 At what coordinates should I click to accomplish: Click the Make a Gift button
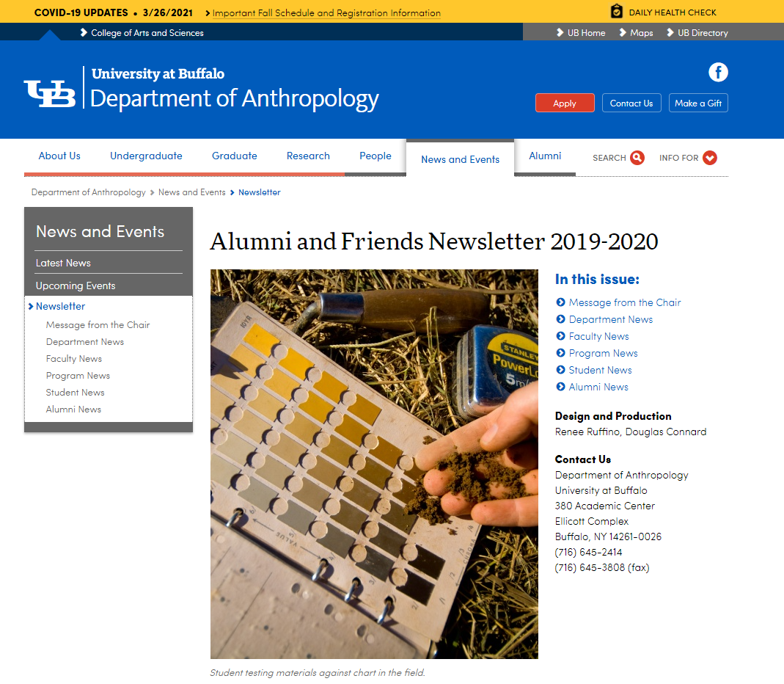click(x=697, y=103)
